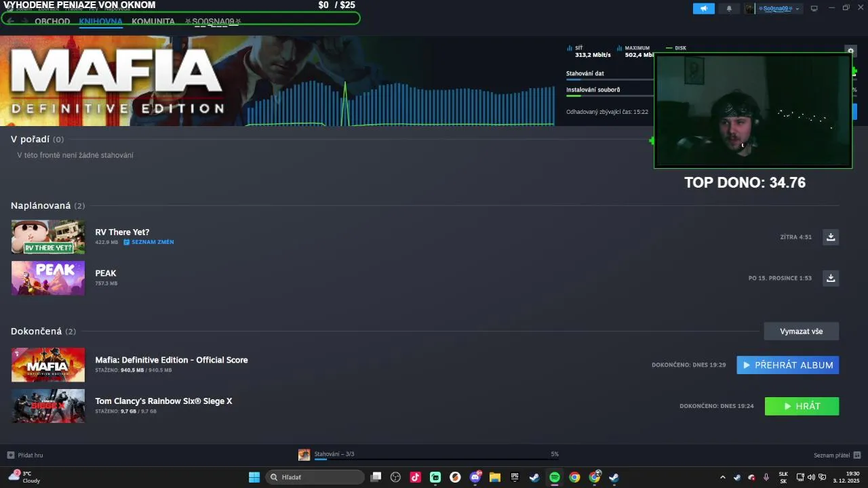Open the RV There Yet? changelog icon
868x488 pixels.
[126, 242]
